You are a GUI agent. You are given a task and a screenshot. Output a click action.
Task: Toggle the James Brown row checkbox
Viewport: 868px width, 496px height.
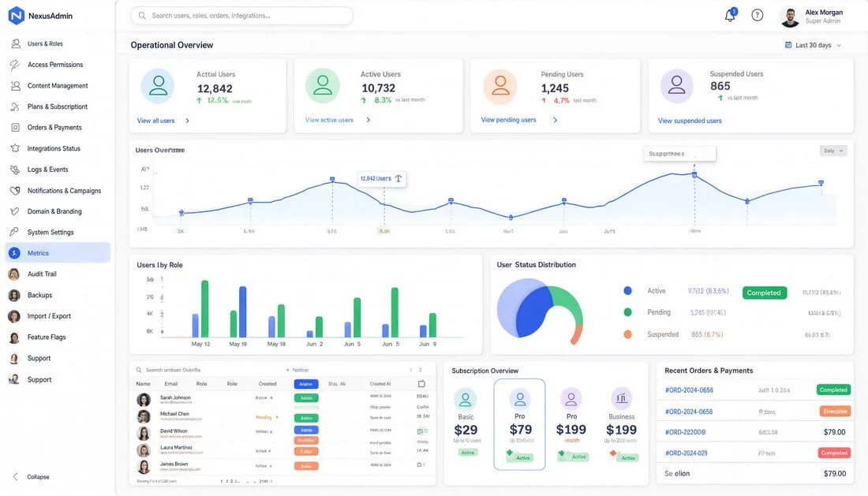point(419,465)
